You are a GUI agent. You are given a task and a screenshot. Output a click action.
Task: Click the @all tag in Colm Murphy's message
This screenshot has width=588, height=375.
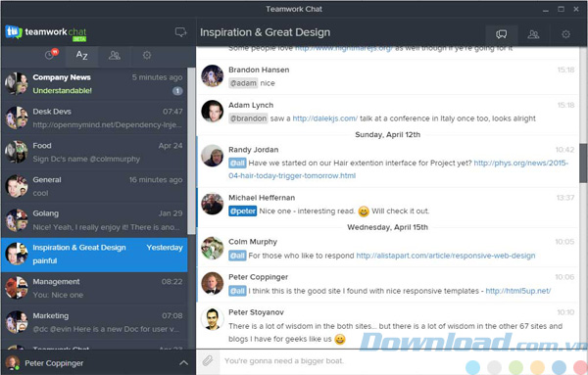click(x=237, y=256)
